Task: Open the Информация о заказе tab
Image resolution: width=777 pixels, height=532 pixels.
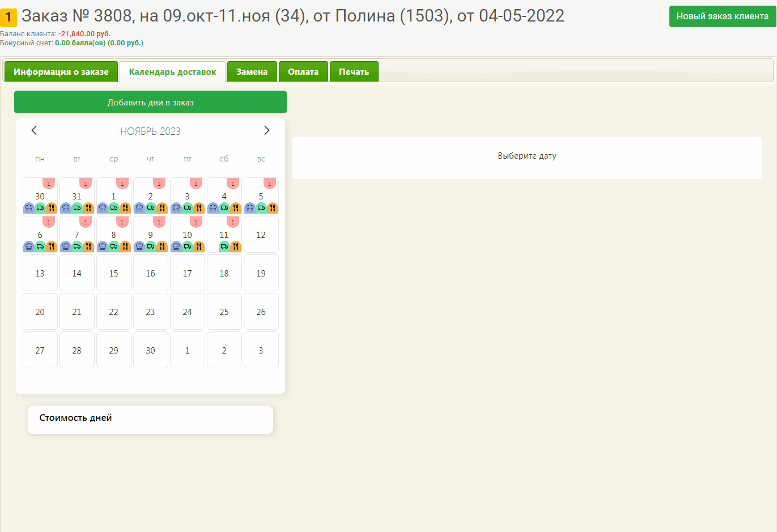Action: pos(61,72)
